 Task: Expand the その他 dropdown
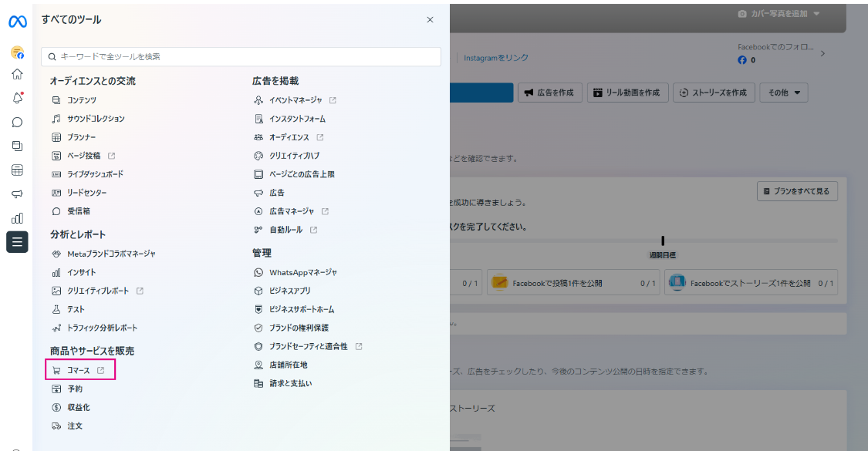[784, 93]
